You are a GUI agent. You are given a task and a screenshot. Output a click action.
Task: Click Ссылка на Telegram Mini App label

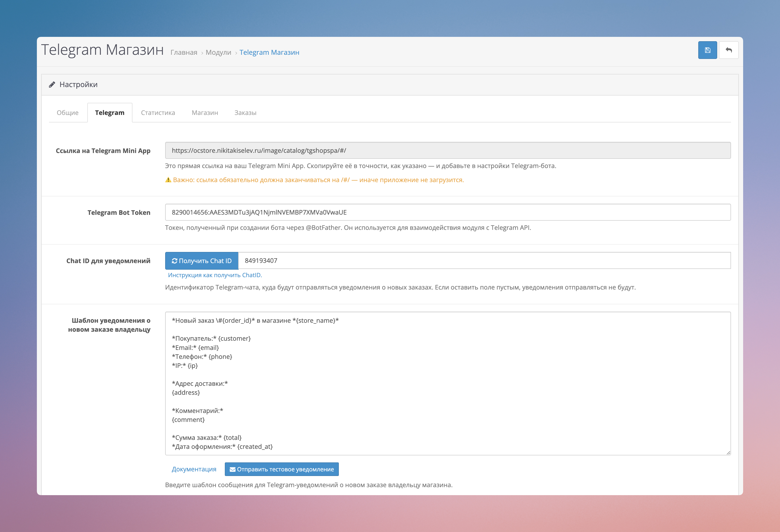[103, 151]
